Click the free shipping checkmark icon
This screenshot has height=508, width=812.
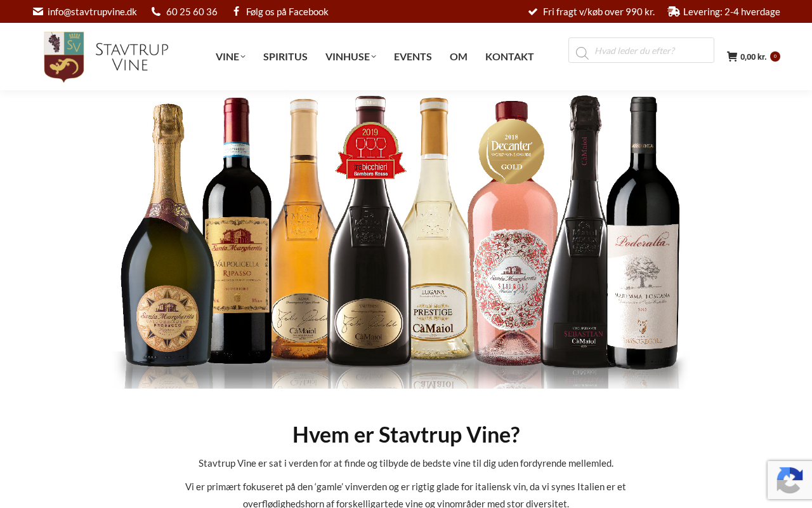(533, 11)
